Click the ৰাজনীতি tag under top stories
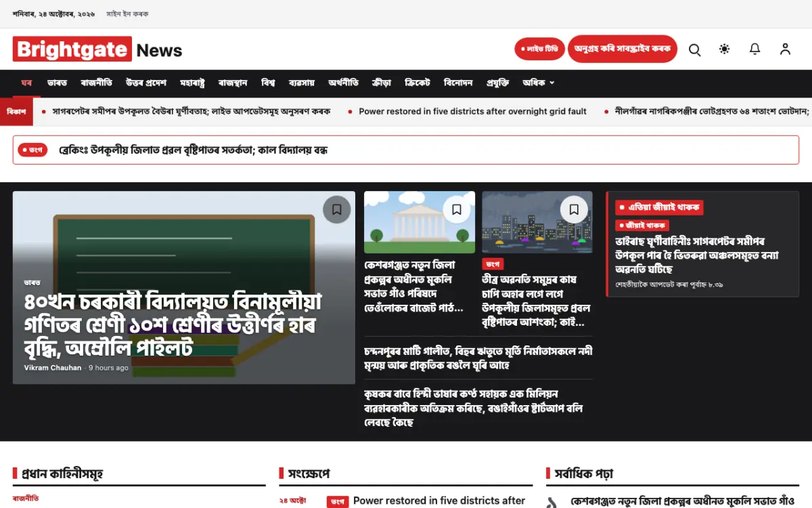 (26, 498)
